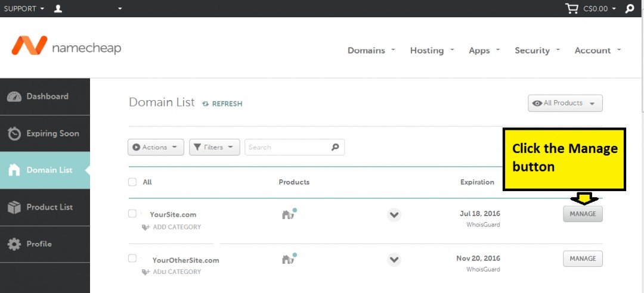Click the refresh arrows icon beside REFRESH
Viewport: 644px width, 293px height.
pyautogui.click(x=206, y=104)
